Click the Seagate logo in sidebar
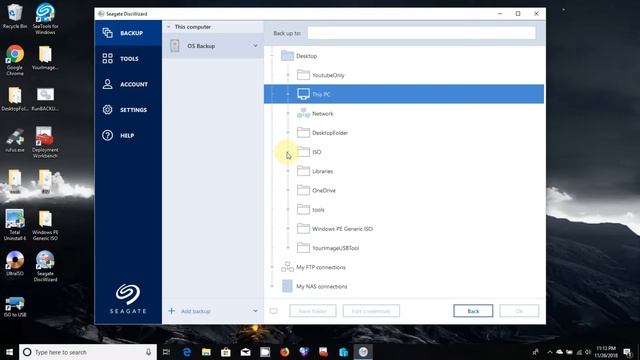 (x=128, y=299)
